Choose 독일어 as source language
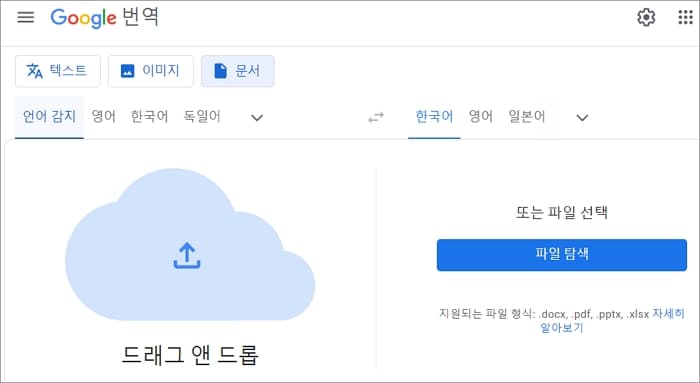The height and width of the screenshot is (383, 700). [x=202, y=117]
